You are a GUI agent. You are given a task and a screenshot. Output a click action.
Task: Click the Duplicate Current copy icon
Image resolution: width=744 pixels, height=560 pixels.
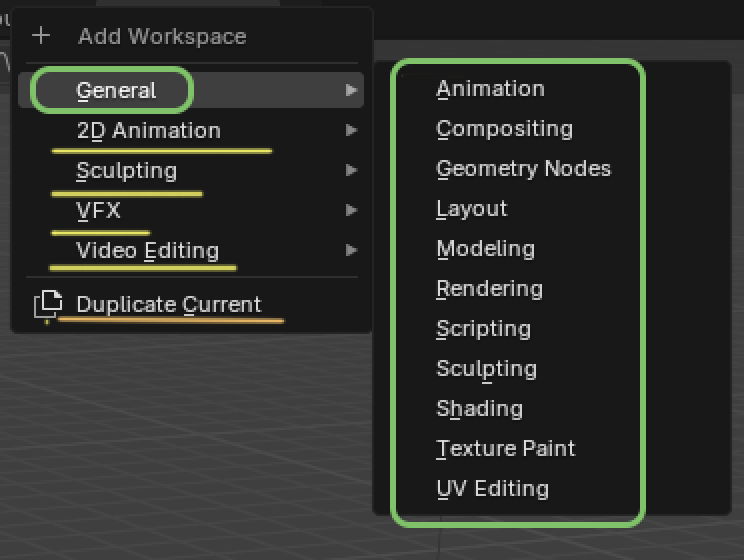(x=47, y=305)
